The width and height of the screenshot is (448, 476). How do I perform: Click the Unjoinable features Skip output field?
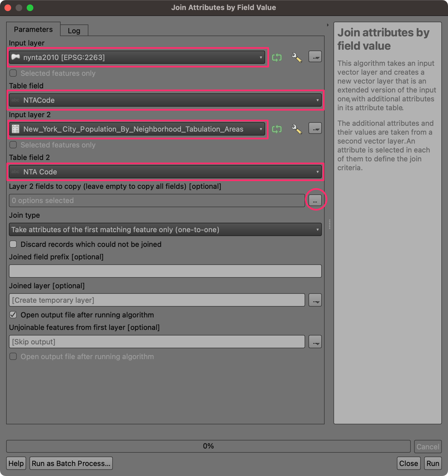point(157,342)
